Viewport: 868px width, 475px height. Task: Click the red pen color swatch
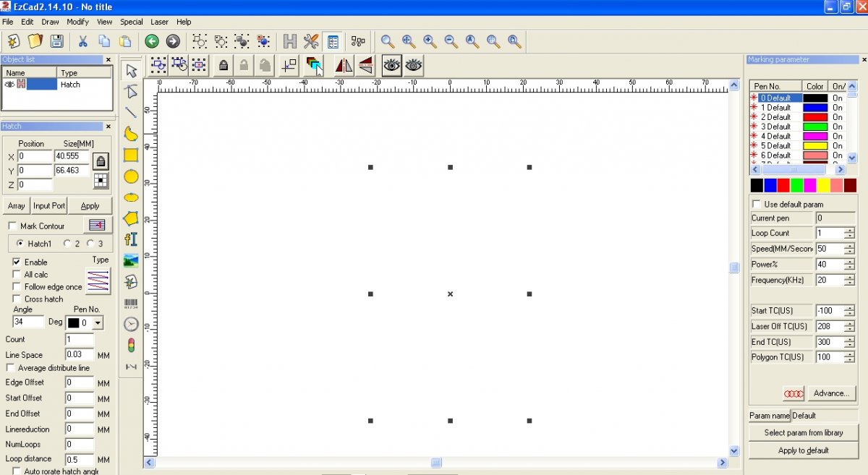tap(783, 186)
